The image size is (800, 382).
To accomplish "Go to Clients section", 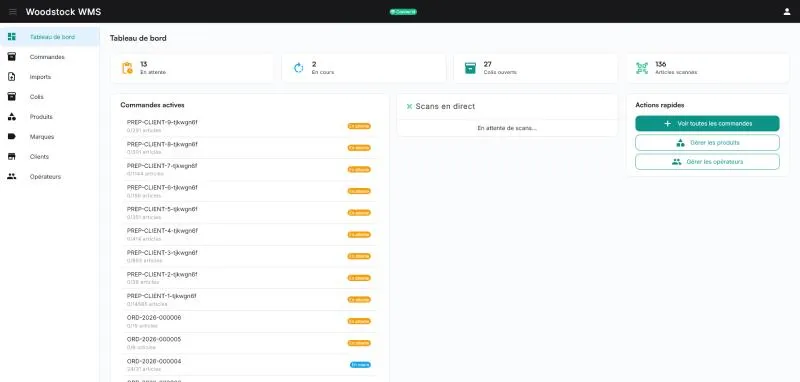I will click(49, 157).
